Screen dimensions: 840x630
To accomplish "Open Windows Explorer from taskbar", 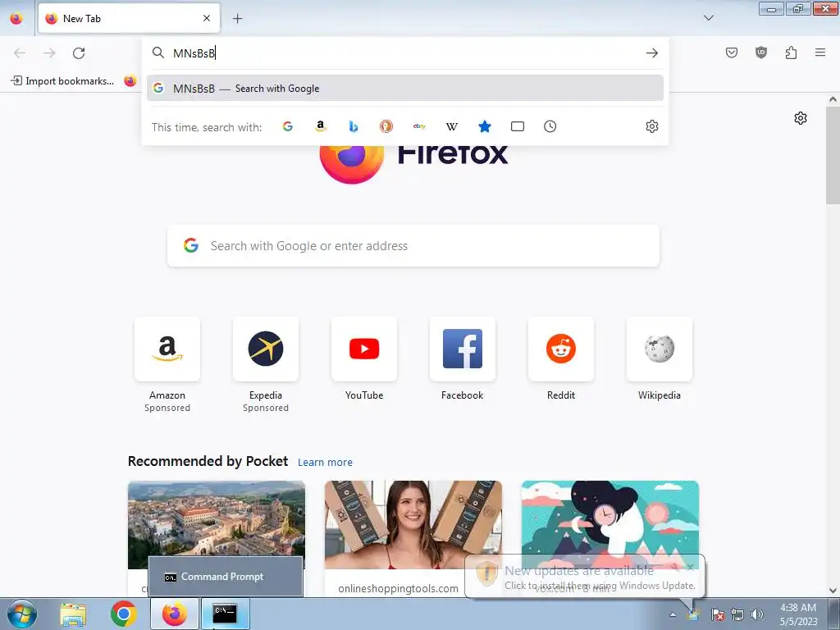I will [x=73, y=614].
